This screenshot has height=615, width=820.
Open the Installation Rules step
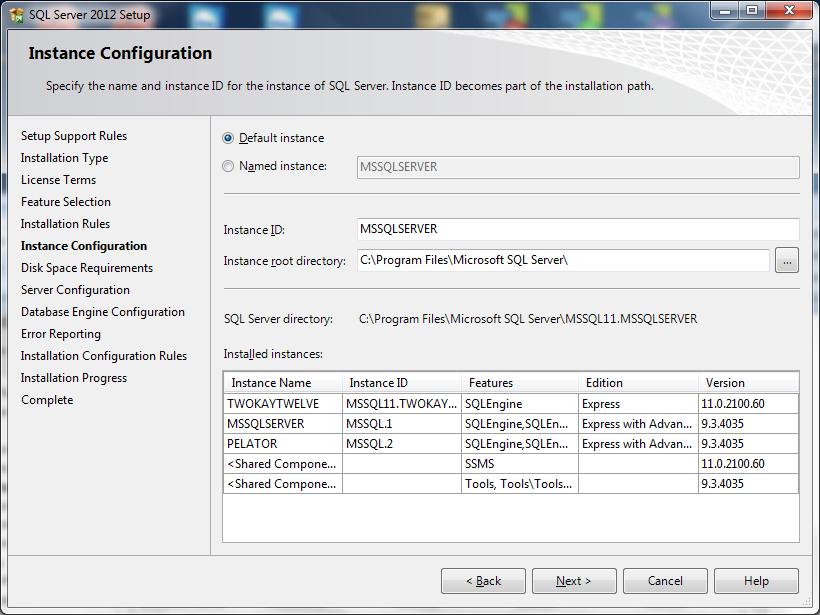coord(65,224)
